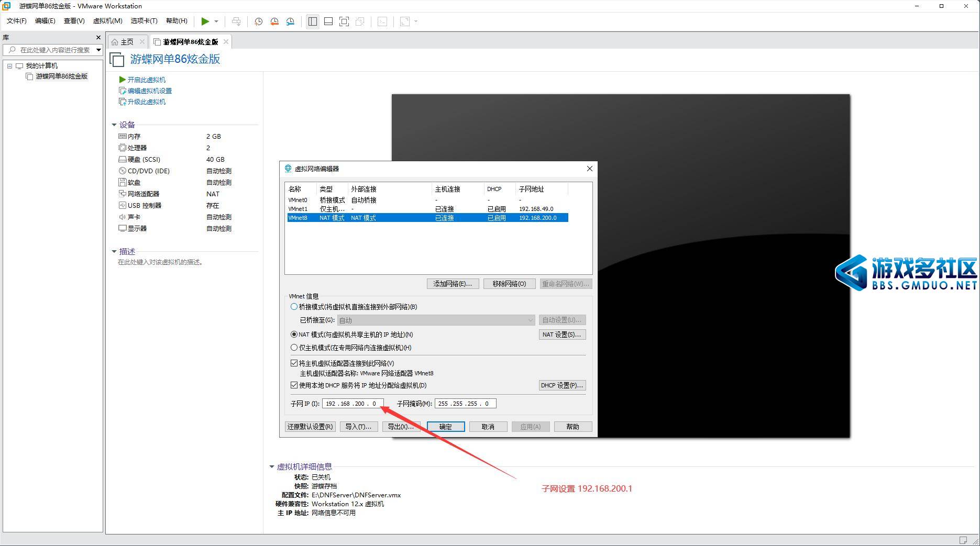
Task: Open the stretch display dropdown arrow
Action: [416, 21]
